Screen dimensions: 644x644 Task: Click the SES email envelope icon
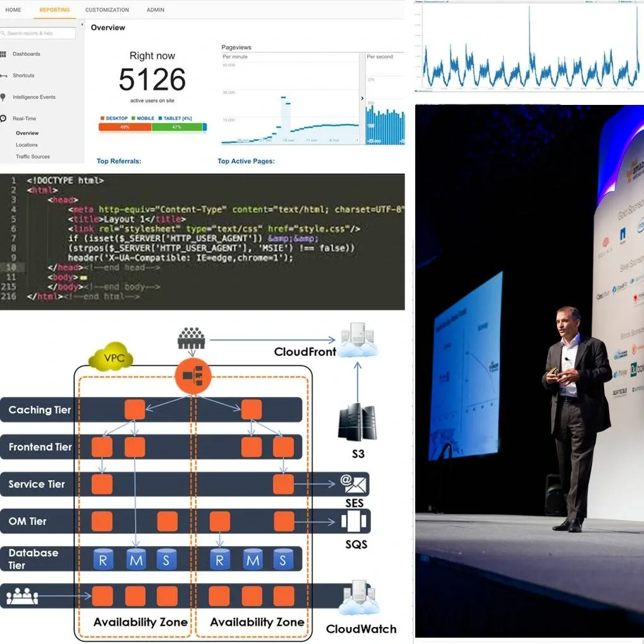[354, 485]
